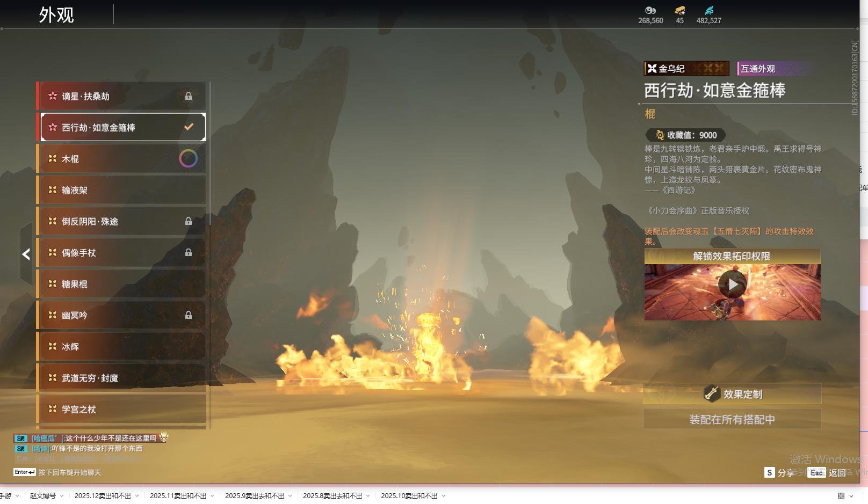Image resolution: width=868 pixels, height=504 pixels.
Task: Click the rarity star icon on 西行劫·如意金箍棒
Action: coord(53,127)
